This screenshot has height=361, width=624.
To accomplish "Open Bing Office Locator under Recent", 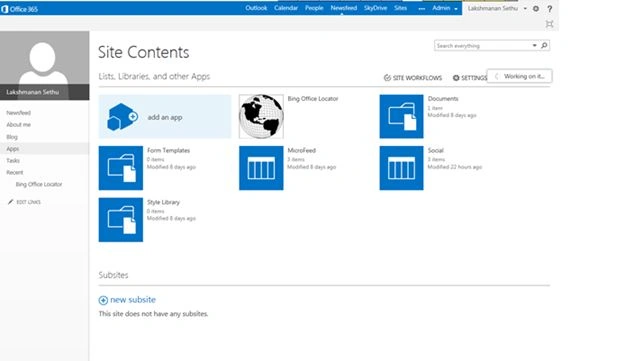I will [x=39, y=184].
